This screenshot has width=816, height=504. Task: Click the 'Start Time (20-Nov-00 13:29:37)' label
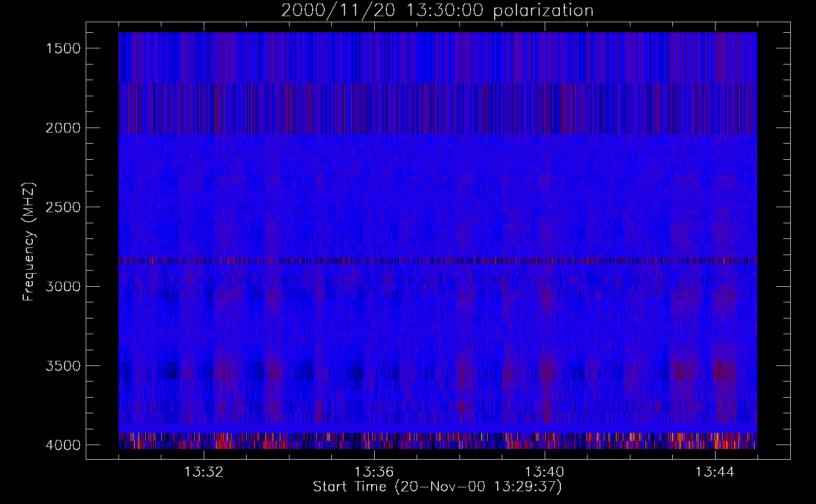click(437, 487)
